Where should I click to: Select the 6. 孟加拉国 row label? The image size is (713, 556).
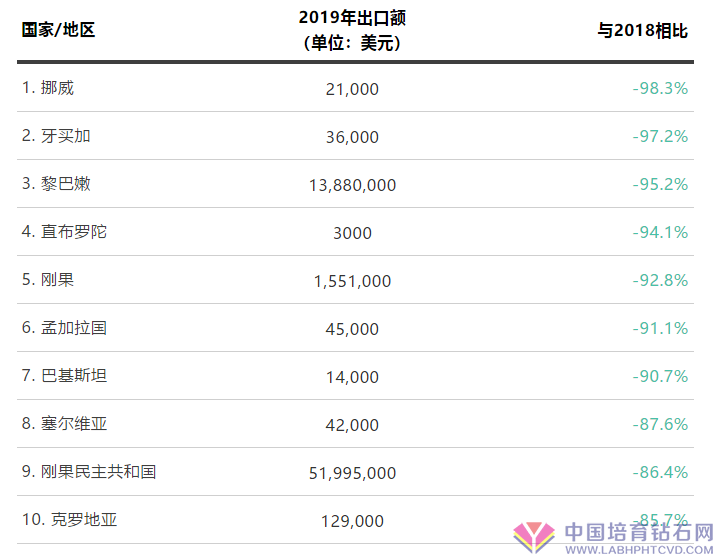64,328
